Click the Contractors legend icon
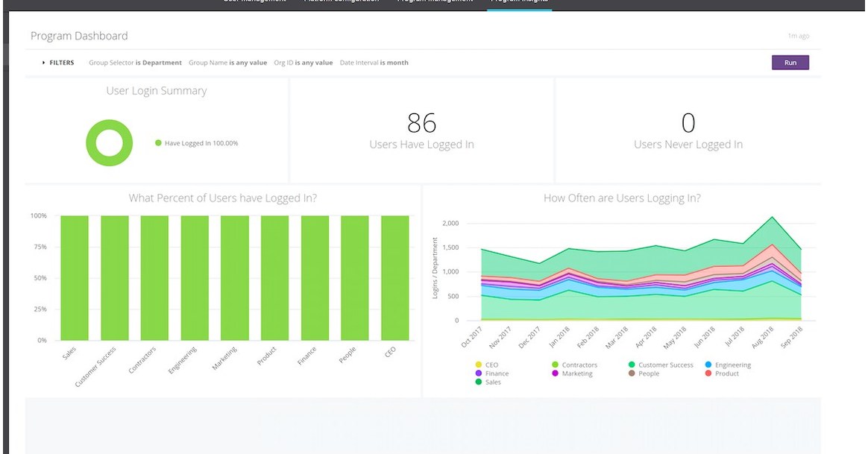This screenshot has height=454, width=868. pyautogui.click(x=555, y=365)
